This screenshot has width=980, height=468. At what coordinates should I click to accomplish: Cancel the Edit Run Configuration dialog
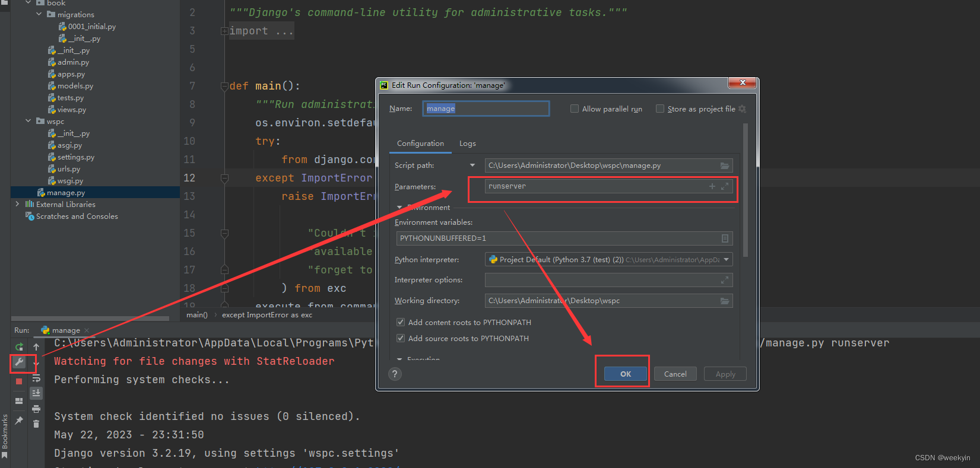[x=675, y=374]
